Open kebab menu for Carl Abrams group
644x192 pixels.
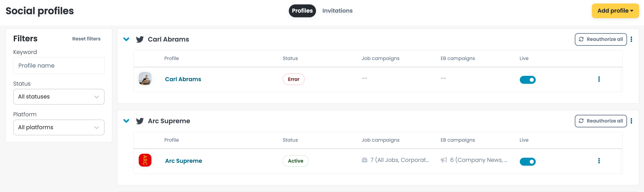coord(631,39)
